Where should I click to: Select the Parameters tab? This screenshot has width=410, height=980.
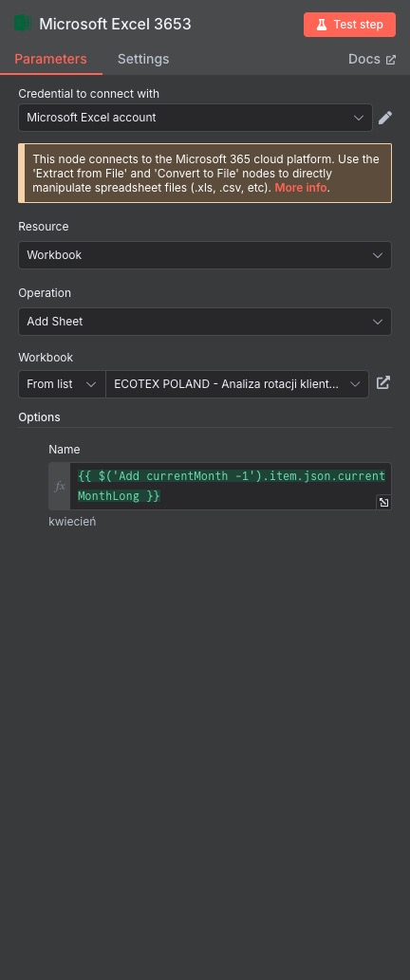tap(50, 59)
